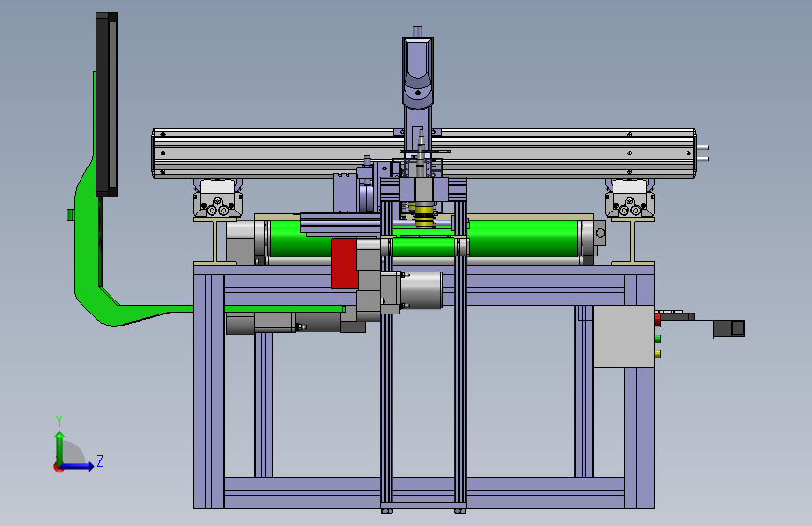
Task: Select the red block beside the gearbox
Action: 344,263
